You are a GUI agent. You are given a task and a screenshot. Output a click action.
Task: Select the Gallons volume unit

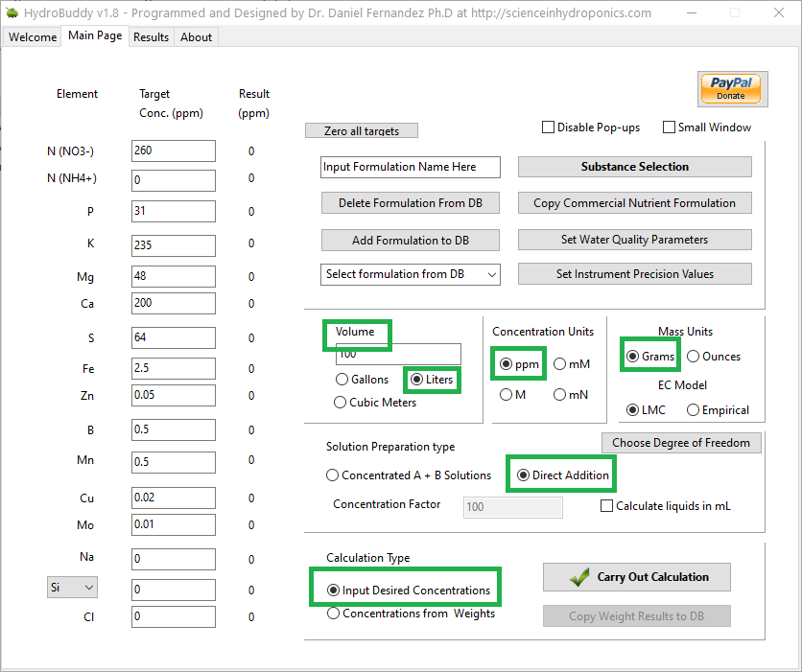(x=342, y=380)
